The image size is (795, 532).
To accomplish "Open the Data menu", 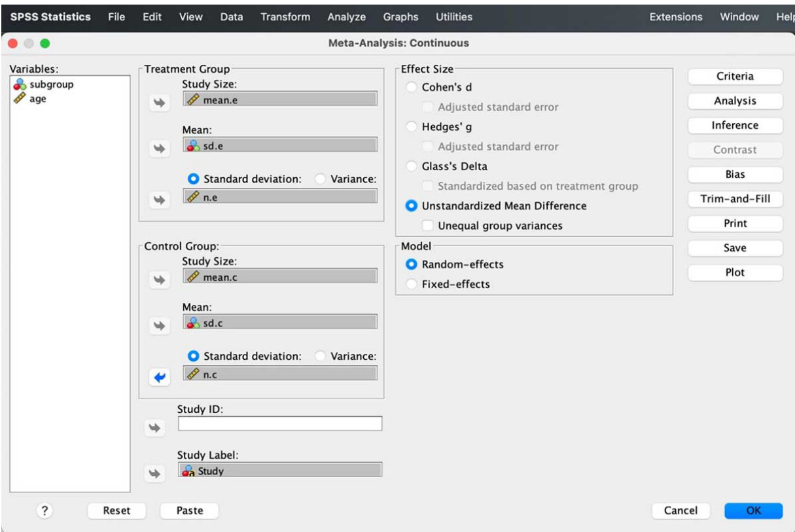I will point(232,17).
